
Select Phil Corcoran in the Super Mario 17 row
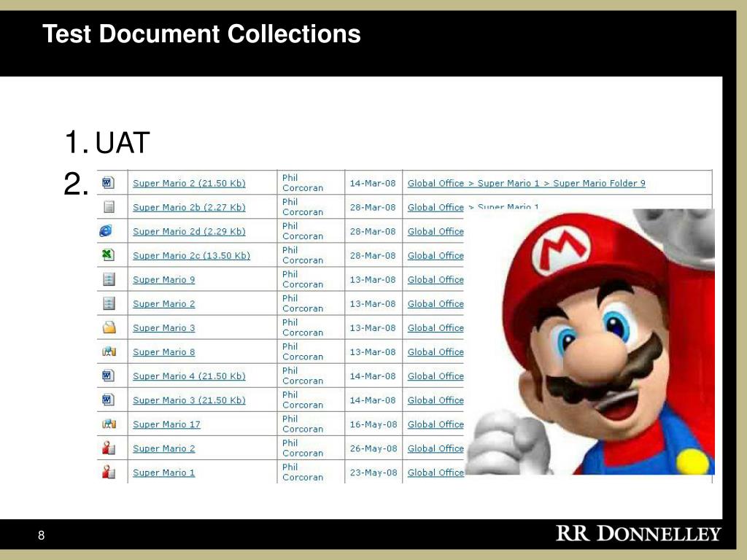point(303,424)
